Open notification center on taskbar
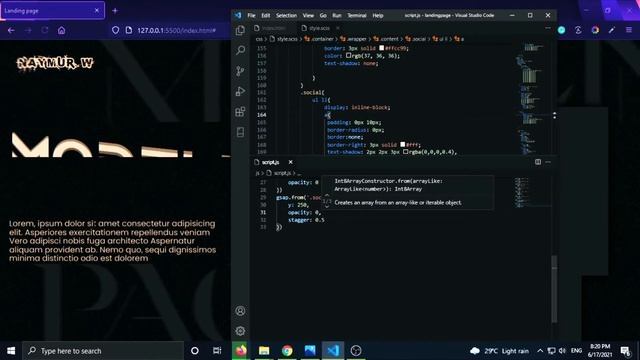 tap(625, 351)
